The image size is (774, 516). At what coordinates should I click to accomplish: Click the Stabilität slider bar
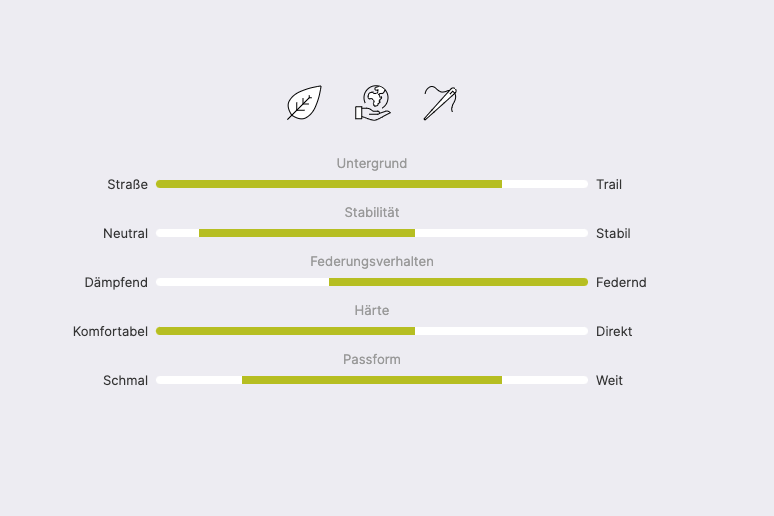click(x=372, y=233)
